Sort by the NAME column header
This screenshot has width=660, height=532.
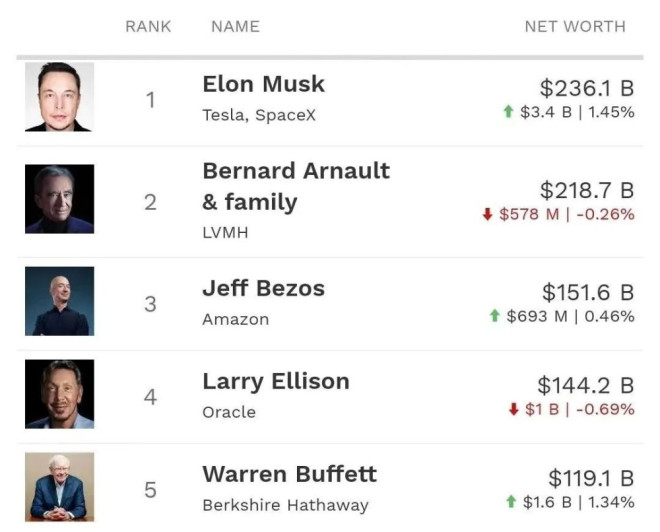(x=235, y=27)
